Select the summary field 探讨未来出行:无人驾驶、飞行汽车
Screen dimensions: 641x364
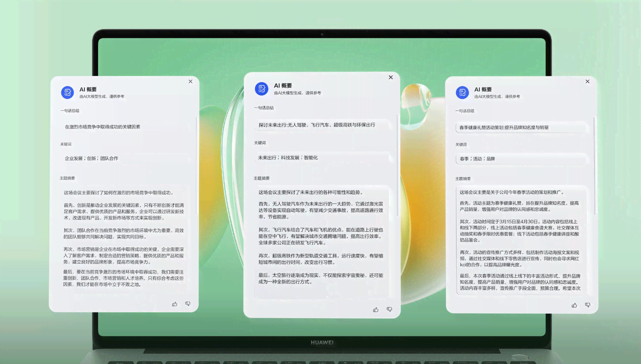click(x=322, y=125)
